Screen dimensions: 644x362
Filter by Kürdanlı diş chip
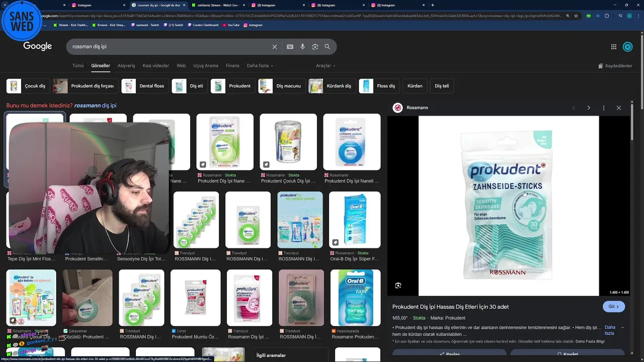332,86
